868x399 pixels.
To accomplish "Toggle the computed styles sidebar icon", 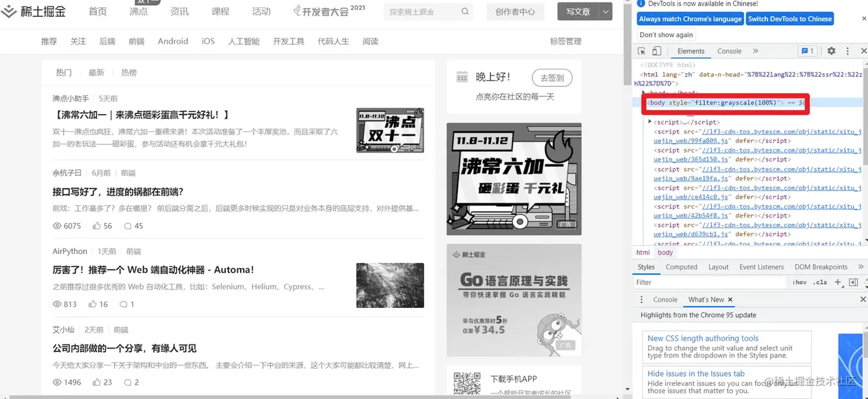I will pos(853,282).
